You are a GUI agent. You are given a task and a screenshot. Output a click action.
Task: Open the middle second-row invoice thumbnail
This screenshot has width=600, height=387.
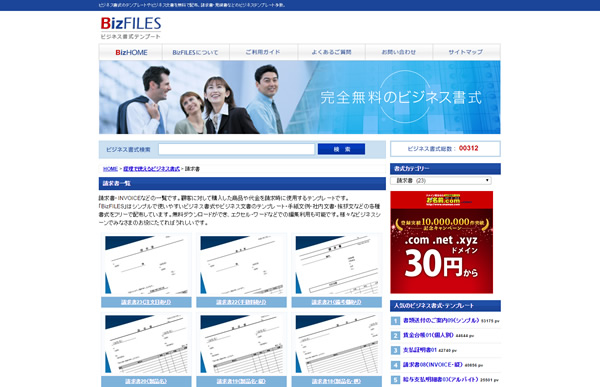[241, 344]
